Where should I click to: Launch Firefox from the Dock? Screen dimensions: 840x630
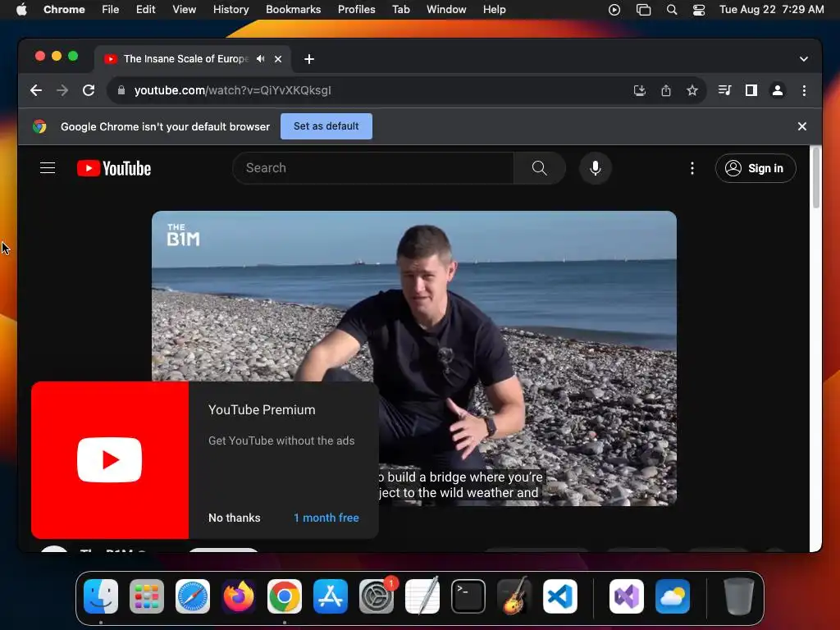point(239,596)
